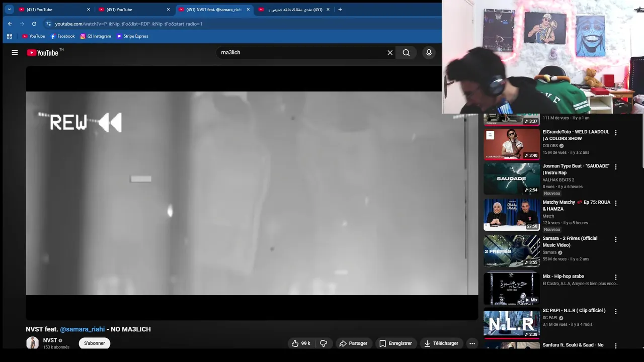Open the SC PAPI N.L.R thumbnail
Viewport: 644px width, 362px height.
point(512,323)
